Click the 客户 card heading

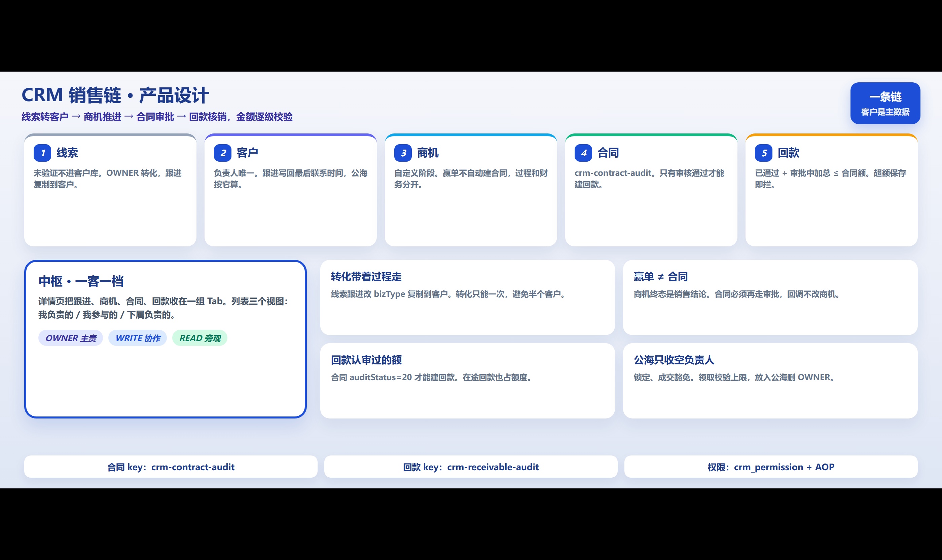[x=247, y=153]
